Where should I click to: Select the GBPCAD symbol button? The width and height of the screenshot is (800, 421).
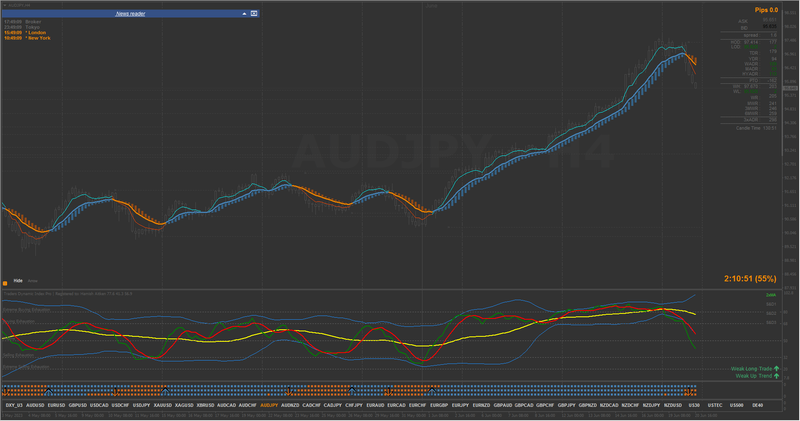pos(523,405)
